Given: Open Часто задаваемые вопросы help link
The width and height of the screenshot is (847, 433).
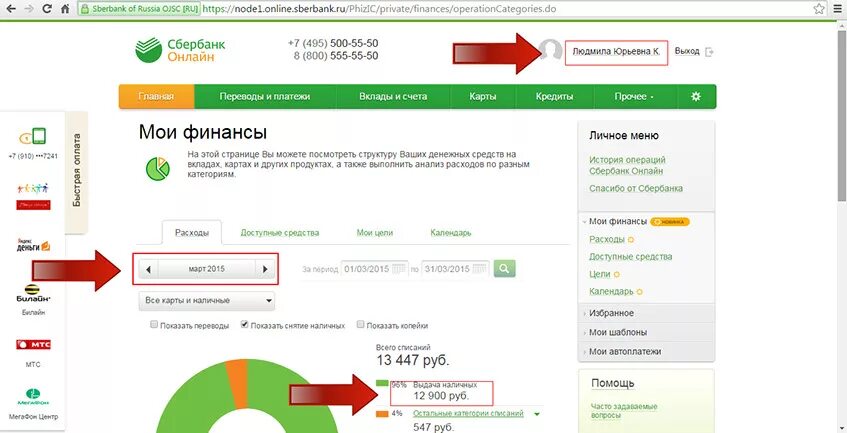Looking at the screenshot, I should (624, 411).
